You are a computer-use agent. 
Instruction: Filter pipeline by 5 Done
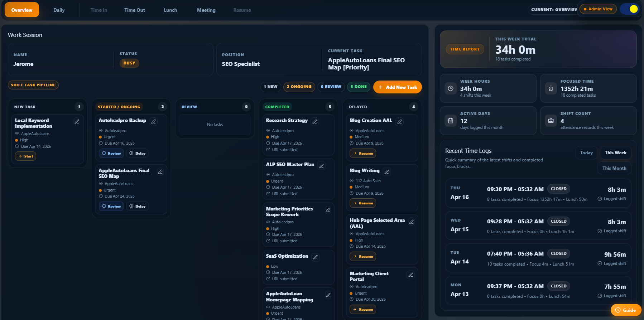click(x=358, y=87)
